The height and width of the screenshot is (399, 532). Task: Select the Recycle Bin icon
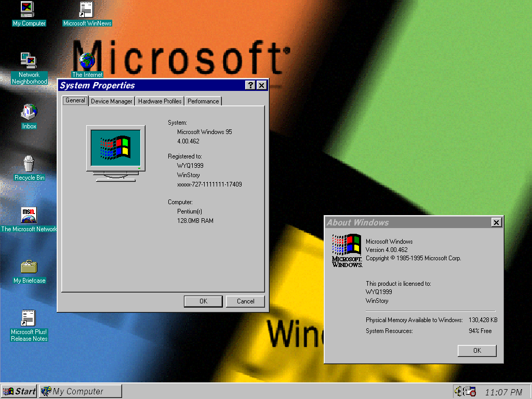pos(29,164)
